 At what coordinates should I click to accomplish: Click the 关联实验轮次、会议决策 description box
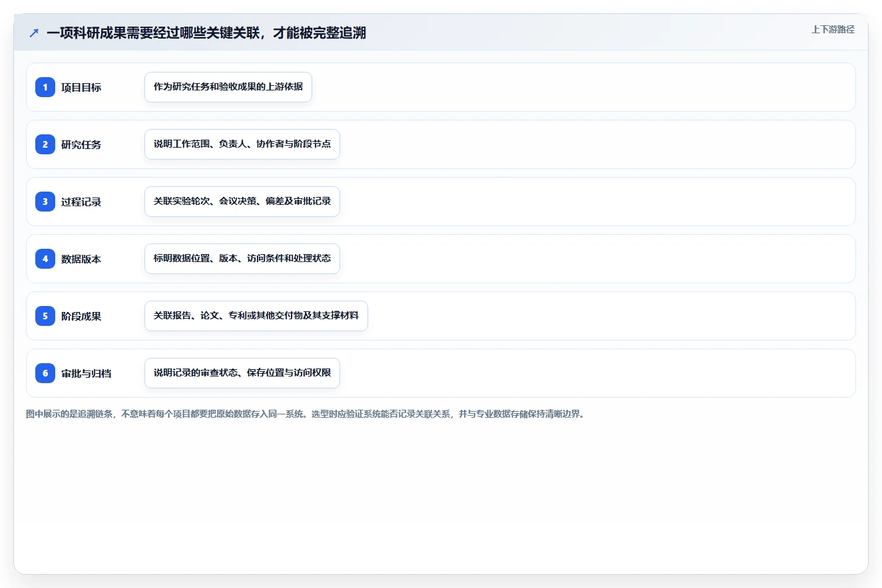242,202
